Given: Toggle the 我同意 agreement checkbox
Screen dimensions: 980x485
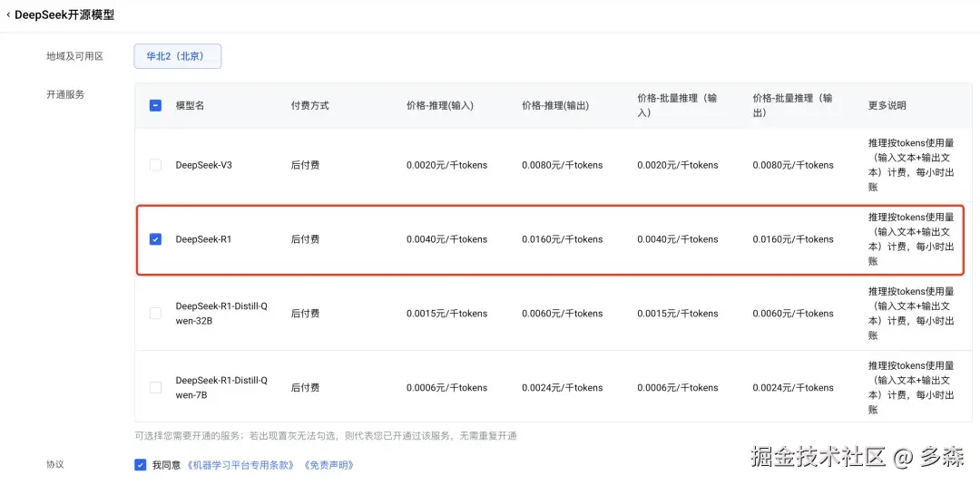Looking at the screenshot, I should point(140,464).
